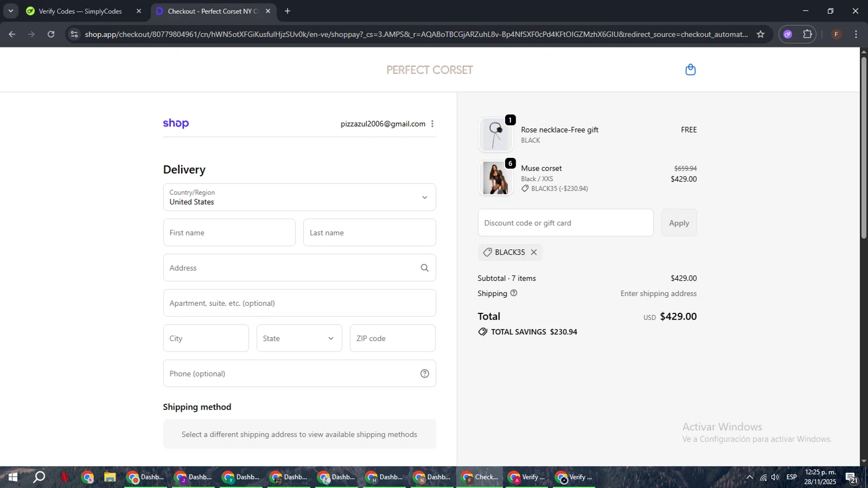Image resolution: width=868 pixels, height=488 pixels.
Task: Click the Apply discount button
Action: click(679, 223)
